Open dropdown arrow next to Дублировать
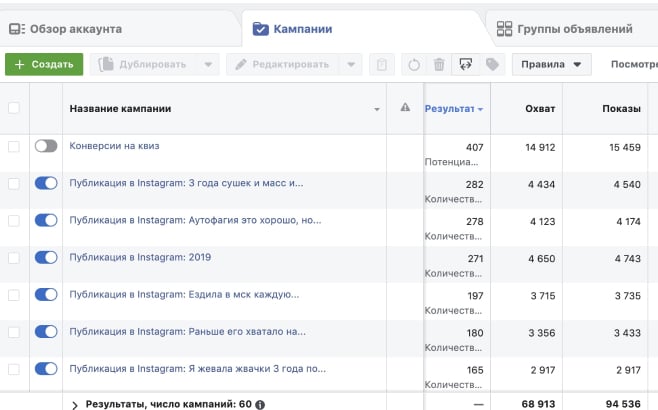The height and width of the screenshot is (410, 658). pos(207,65)
